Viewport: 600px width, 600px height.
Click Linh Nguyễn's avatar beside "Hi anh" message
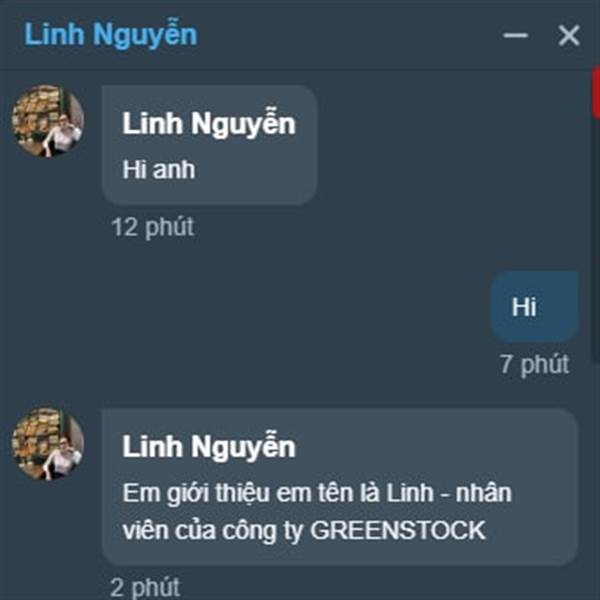(x=48, y=121)
